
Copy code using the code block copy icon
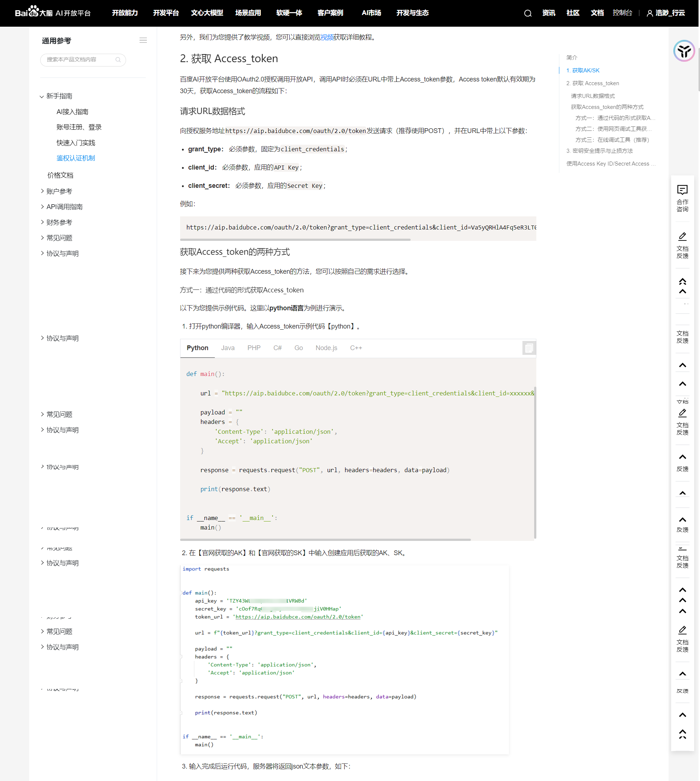[x=529, y=348]
